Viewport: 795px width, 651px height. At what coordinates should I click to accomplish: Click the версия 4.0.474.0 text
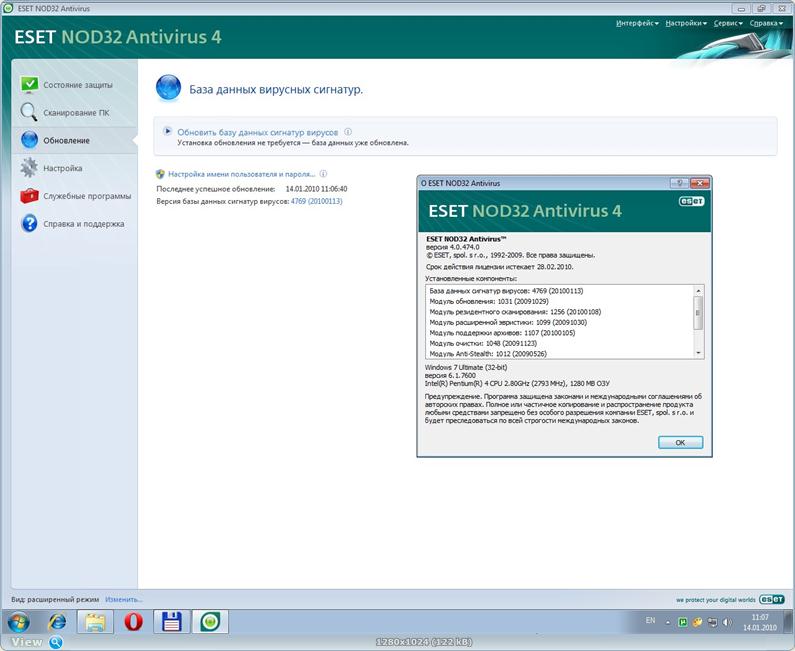tap(453, 247)
